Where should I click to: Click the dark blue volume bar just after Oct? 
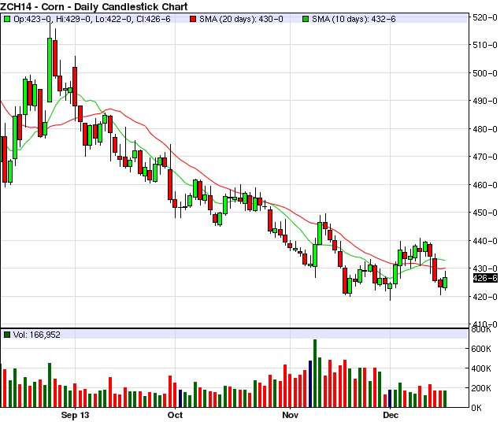pyautogui.click(x=180, y=398)
